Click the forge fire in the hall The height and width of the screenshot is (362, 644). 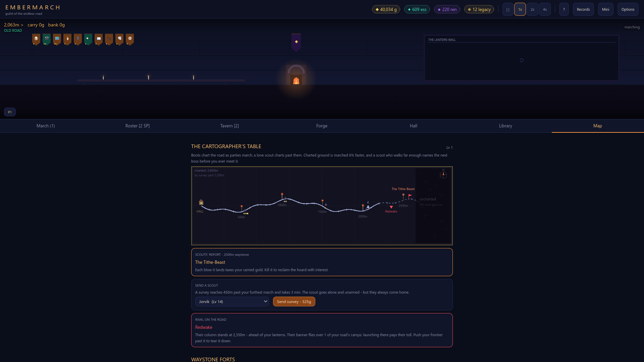click(x=296, y=80)
